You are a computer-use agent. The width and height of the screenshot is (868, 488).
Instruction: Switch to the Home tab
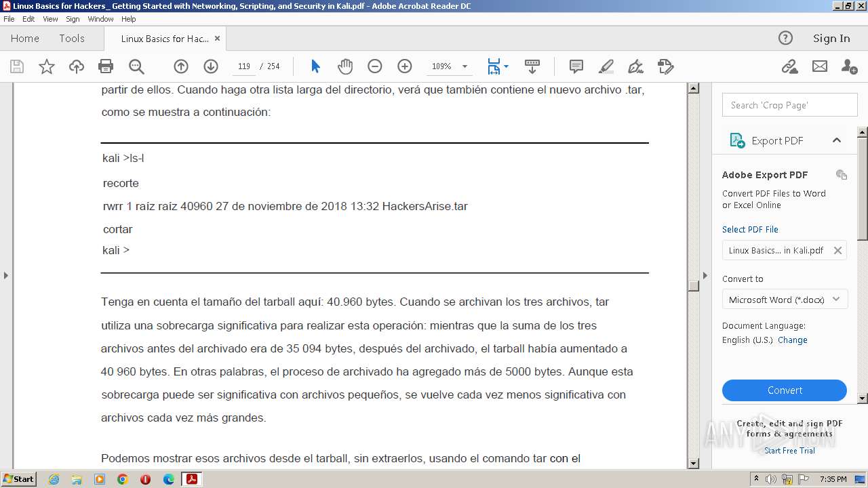[25, 39]
